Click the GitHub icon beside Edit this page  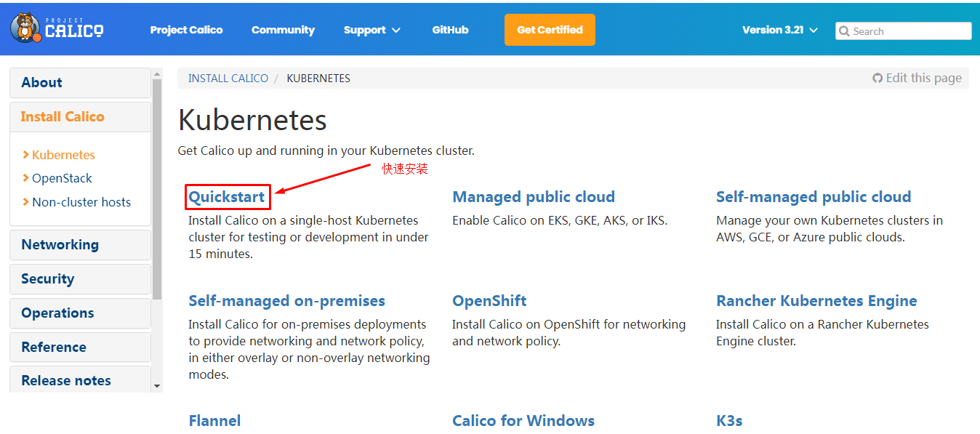pyautogui.click(x=877, y=79)
